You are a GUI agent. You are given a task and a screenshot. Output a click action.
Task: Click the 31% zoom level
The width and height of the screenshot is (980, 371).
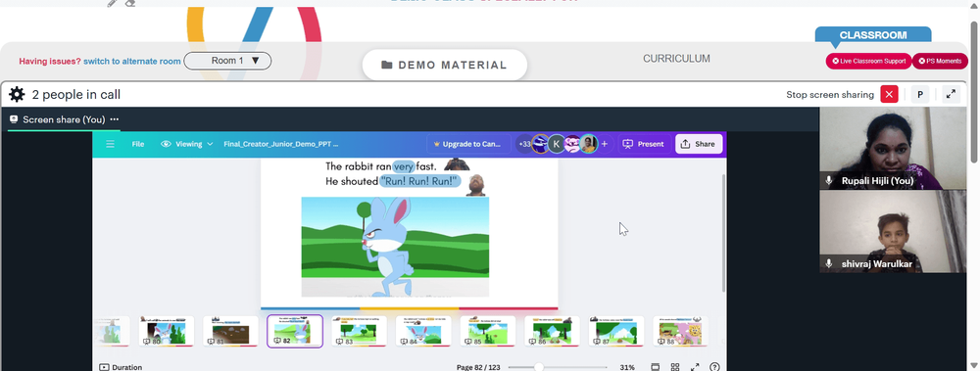[627, 367]
